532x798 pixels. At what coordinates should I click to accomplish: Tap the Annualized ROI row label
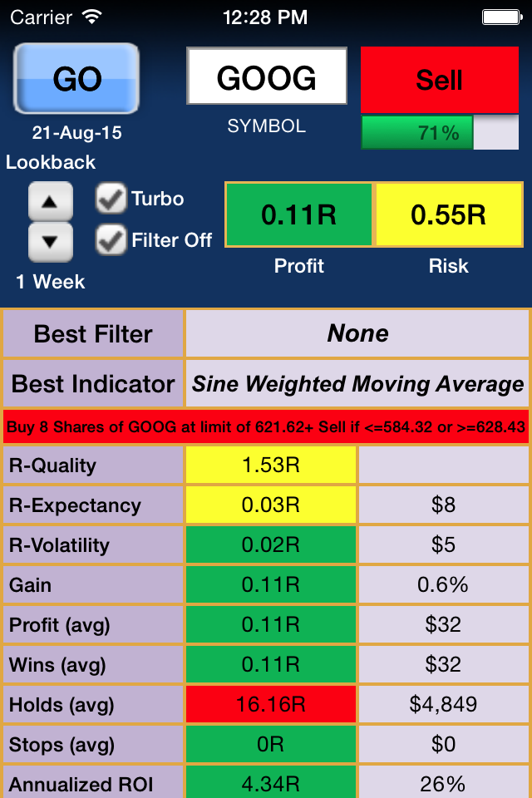93,782
